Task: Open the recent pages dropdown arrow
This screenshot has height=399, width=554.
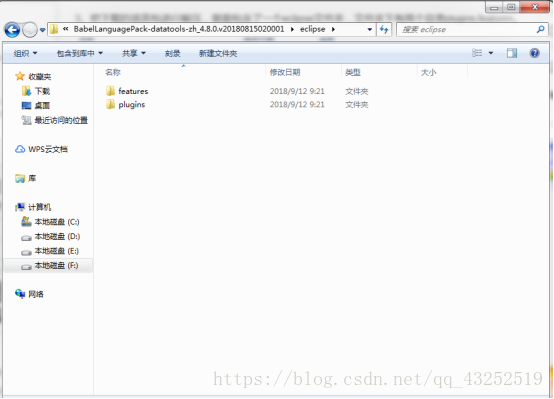Action: point(42,30)
